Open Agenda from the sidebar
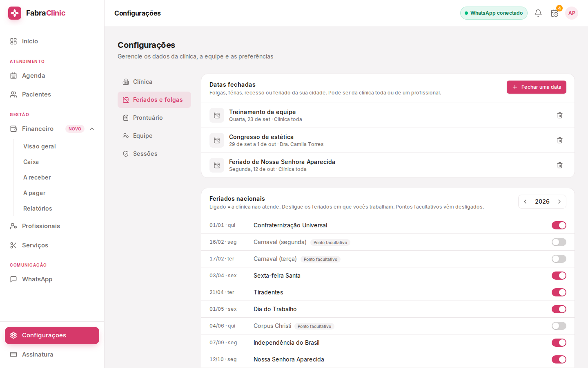 click(52, 76)
